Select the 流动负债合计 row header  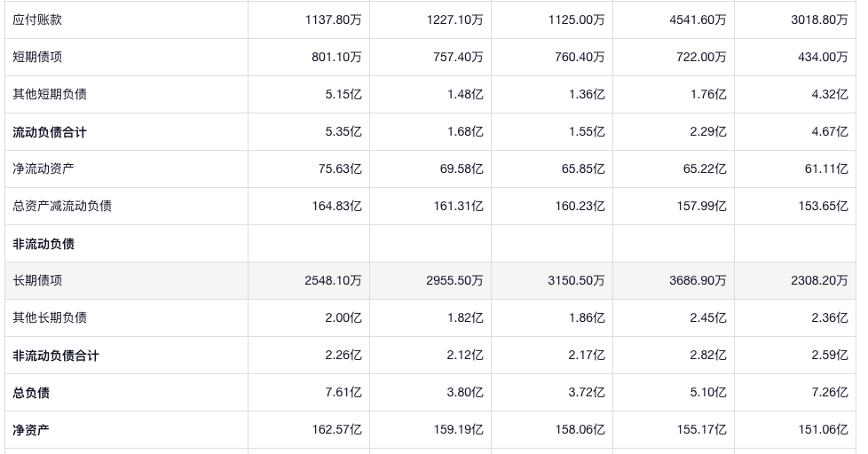click(x=50, y=132)
